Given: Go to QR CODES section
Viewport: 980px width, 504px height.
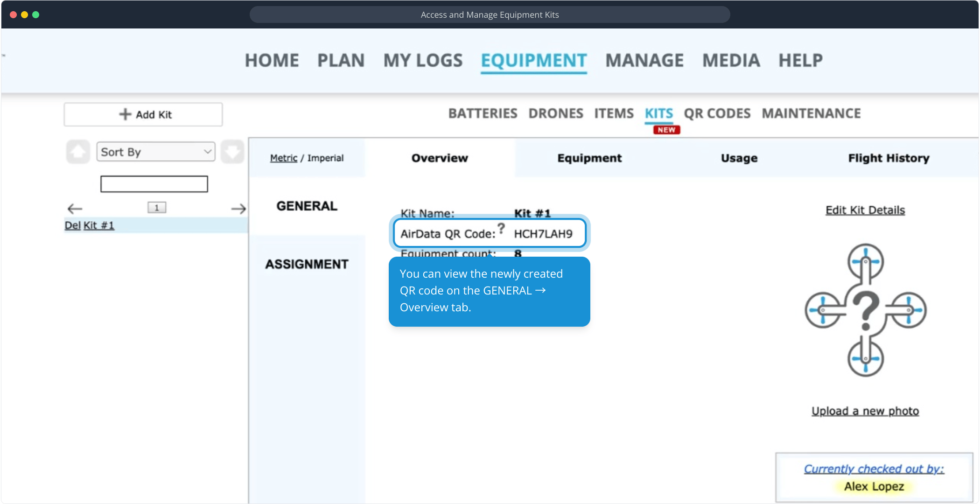Looking at the screenshot, I should [717, 113].
